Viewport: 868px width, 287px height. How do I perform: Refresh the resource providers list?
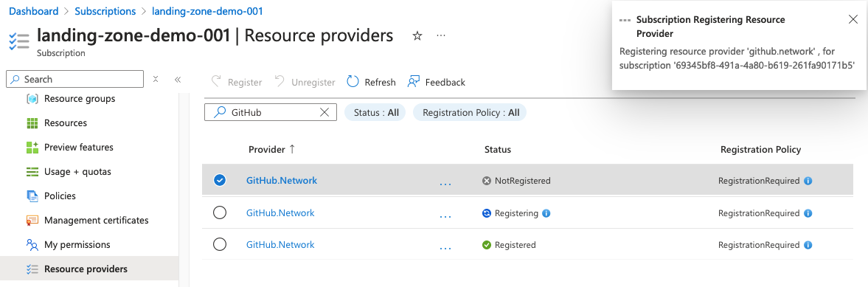tap(371, 82)
